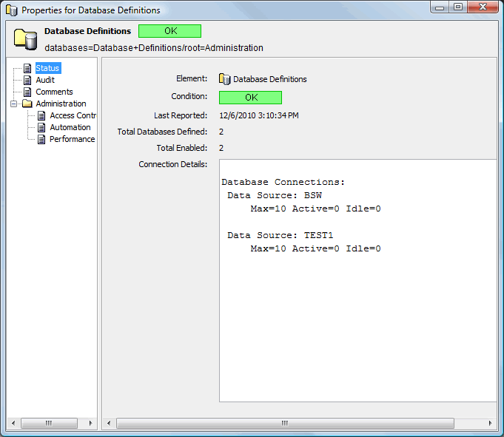Select the Administration folder node
Image resolution: width=504 pixels, height=437 pixels.
pyautogui.click(x=61, y=104)
